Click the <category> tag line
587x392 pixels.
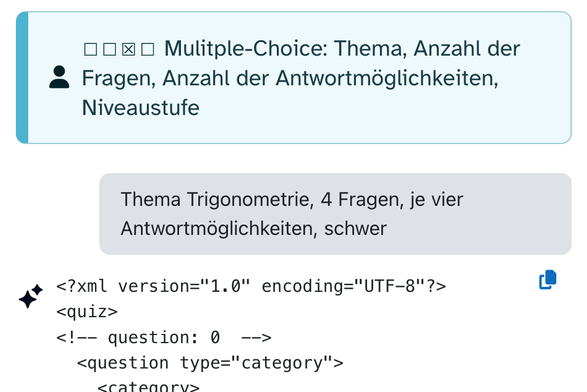(148, 386)
